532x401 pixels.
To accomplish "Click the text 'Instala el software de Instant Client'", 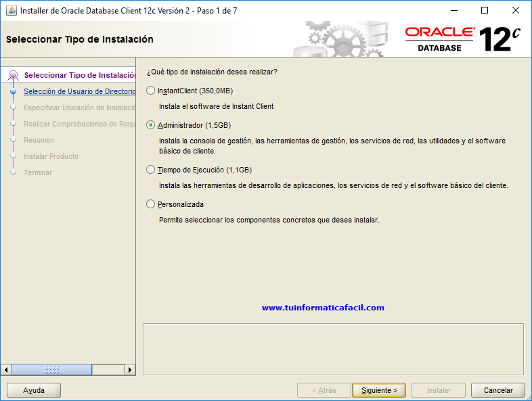I will point(216,106).
